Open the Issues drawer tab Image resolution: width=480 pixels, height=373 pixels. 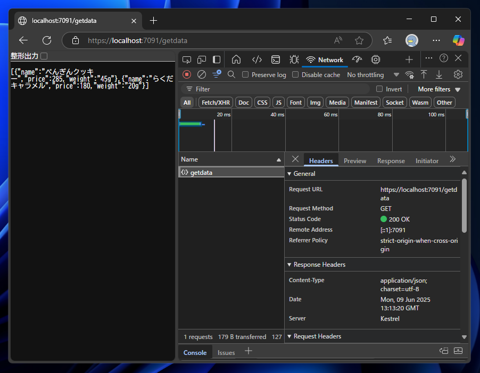pyautogui.click(x=226, y=353)
